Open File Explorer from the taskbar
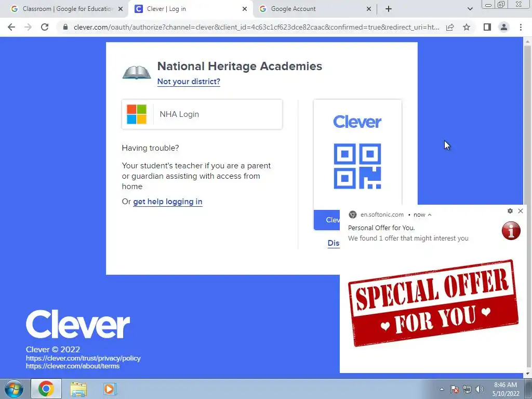Image resolution: width=532 pixels, height=399 pixels. (x=78, y=389)
